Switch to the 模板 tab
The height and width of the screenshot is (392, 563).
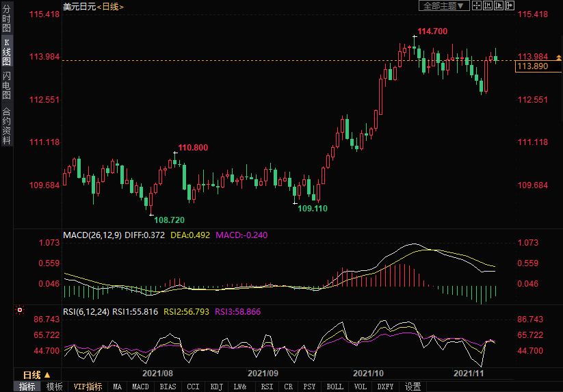[x=55, y=387]
